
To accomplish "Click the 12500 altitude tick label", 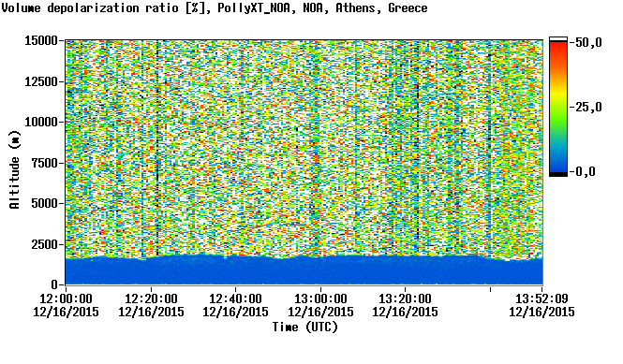I will pyautogui.click(x=41, y=81).
